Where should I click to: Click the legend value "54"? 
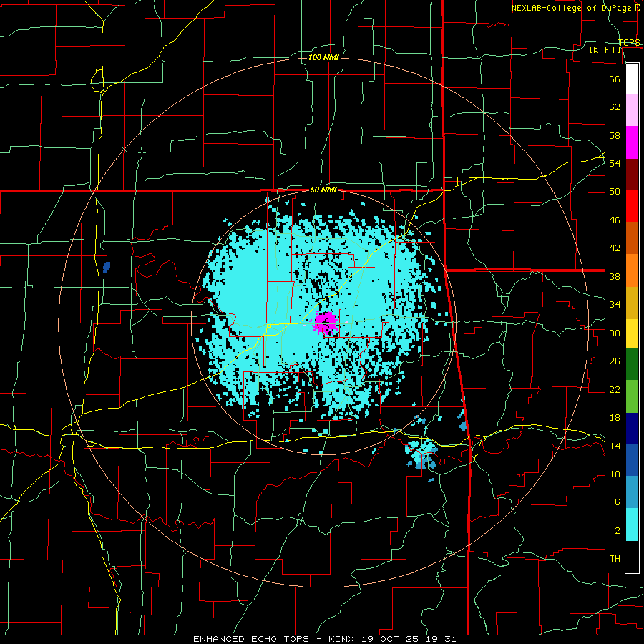pyautogui.click(x=615, y=163)
